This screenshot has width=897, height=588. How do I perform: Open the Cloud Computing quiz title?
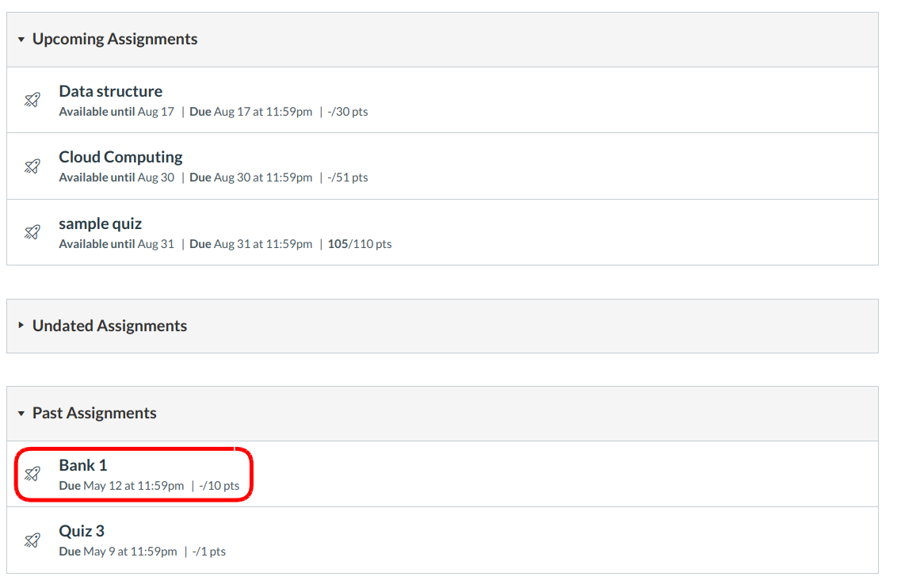pyautogui.click(x=120, y=157)
